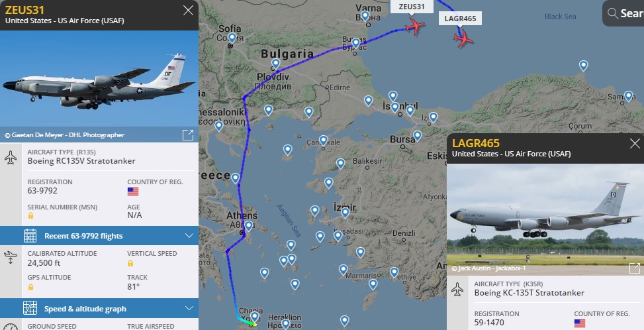Expand Recent 63-9792 flights section
The image size is (644, 330).
[99, 235]
